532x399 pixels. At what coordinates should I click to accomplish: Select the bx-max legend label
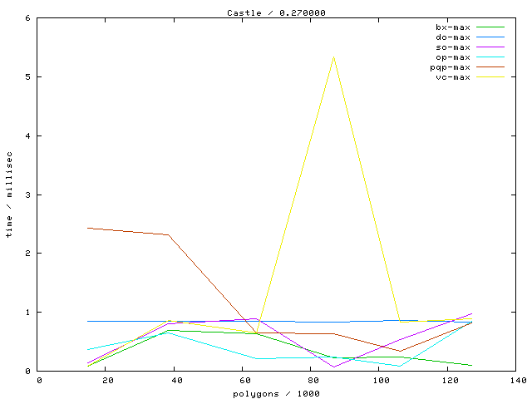[453, 27]
